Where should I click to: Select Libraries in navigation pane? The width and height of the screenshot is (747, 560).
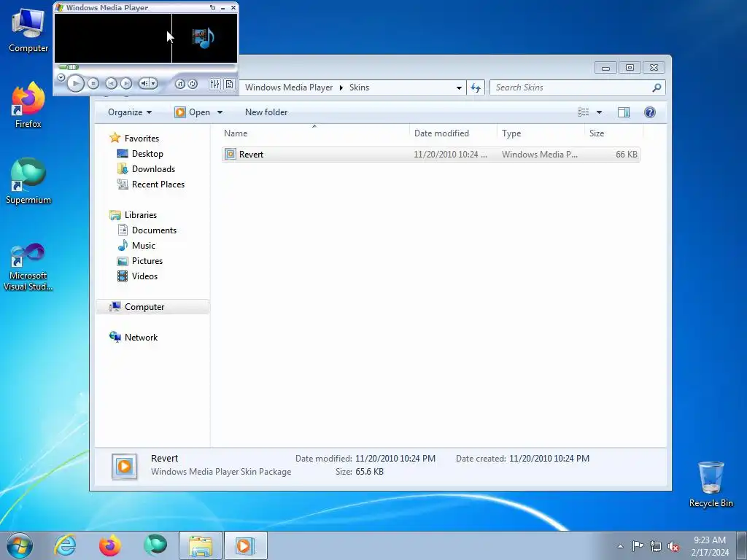click(x=141, y=215)
